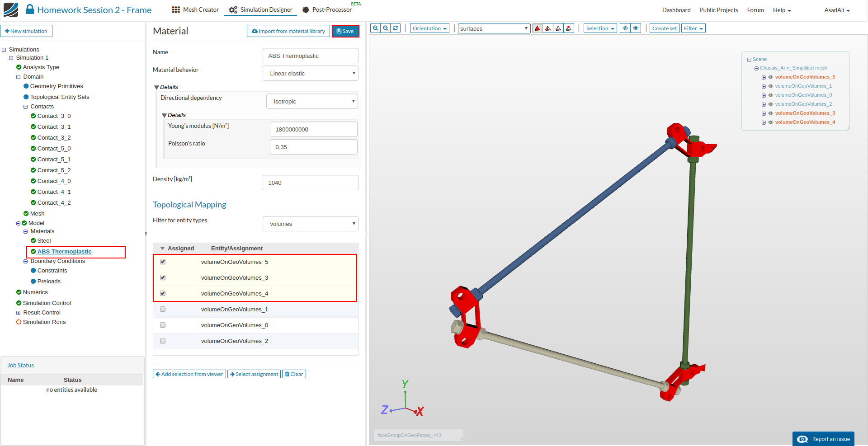Uncheck volumeOnGeoVolumes_5 assignment checkbox
The height and width of the screenshot is (446, 868).
[x=163, y=262]
